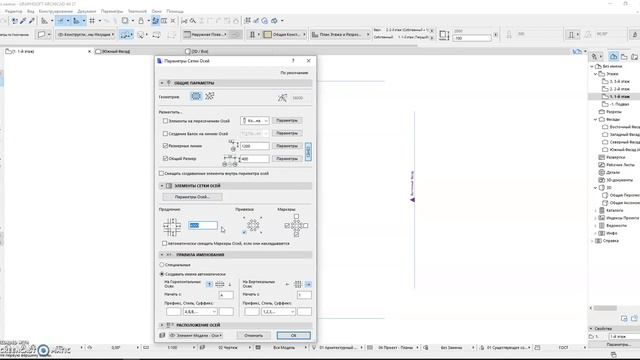The width and height of the screenshot is (640, 360).
Task: Click help question mark in dialog title
Action: click(293, 60)
